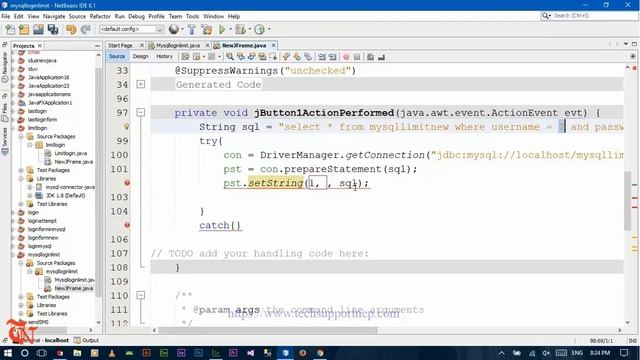Open the Services side panel button
Screen dimensions: 640x360
[4, 142]
